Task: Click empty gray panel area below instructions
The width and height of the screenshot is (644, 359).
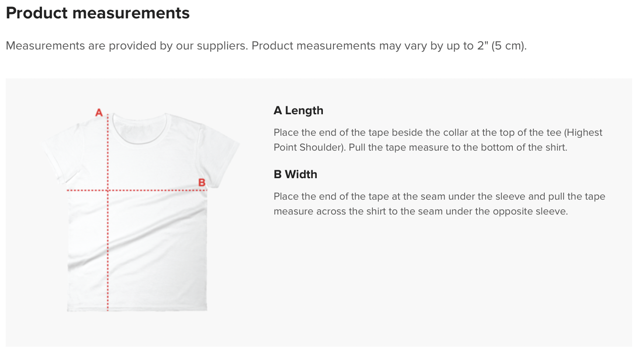Action: 437,285
